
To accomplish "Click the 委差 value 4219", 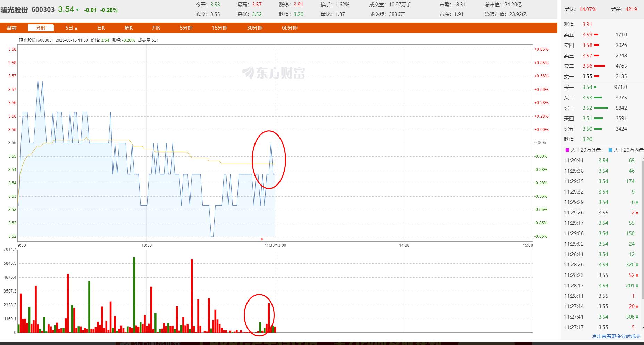I will (x=631, y=9).
